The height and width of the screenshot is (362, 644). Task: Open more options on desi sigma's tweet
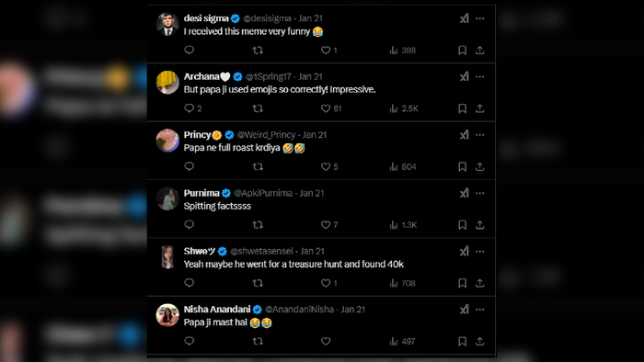click(x=479, y=18)
